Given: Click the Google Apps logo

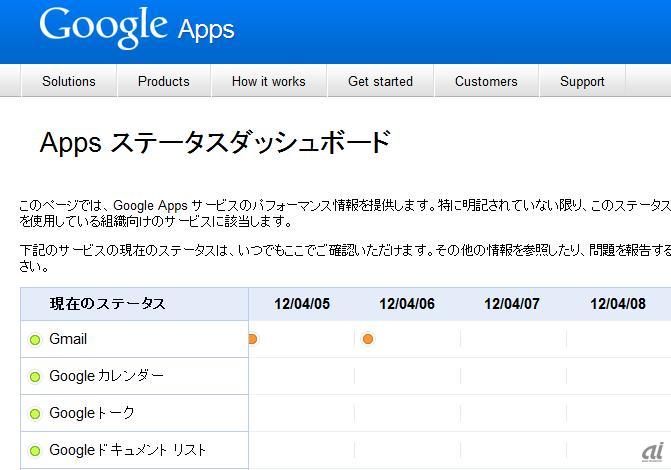Looking at the screenshot, I should click(137, 28).
